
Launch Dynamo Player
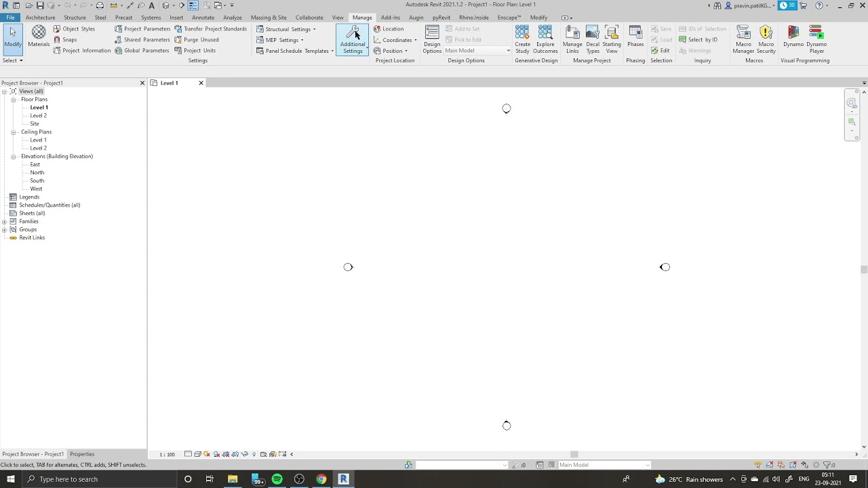(x=816, y=39)
